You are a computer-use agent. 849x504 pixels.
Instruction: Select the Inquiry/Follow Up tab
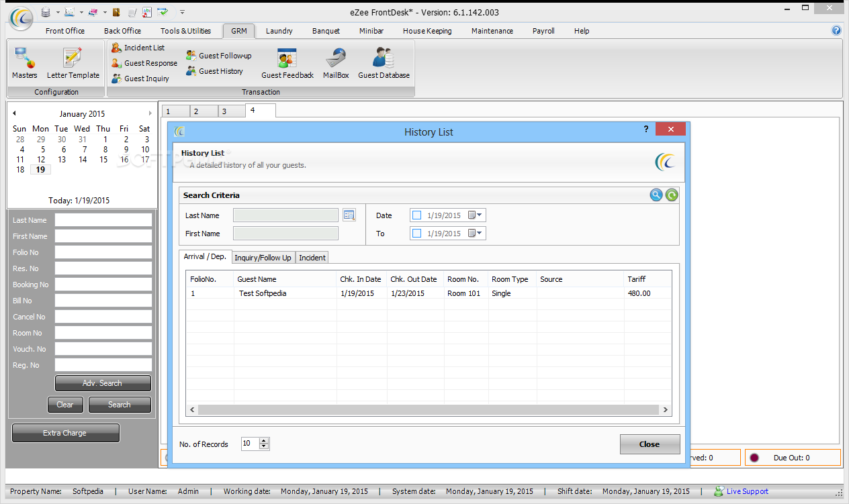coord(263,258)
